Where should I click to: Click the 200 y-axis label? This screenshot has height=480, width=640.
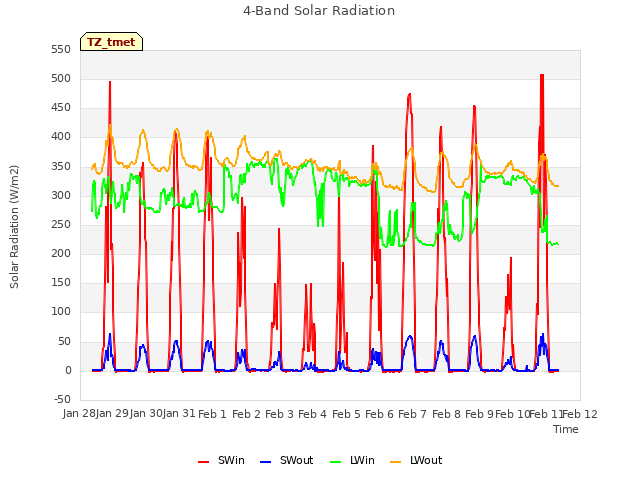(61, 253)
